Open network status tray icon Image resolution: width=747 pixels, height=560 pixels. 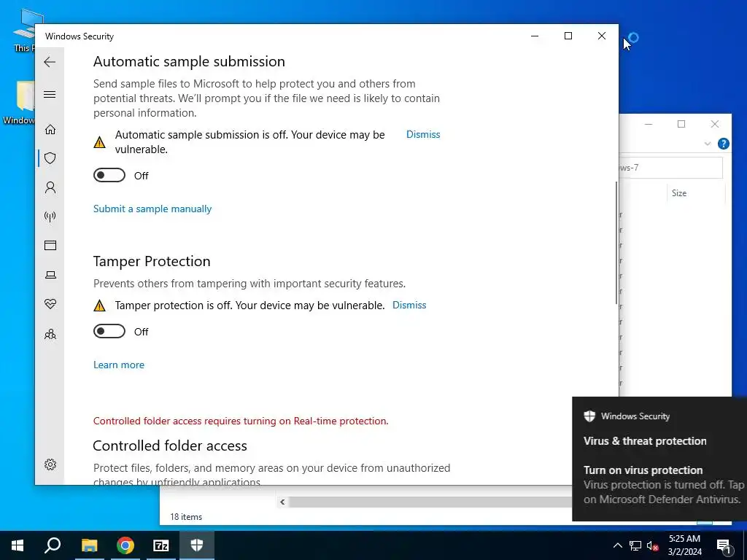(x=635, y=545)
